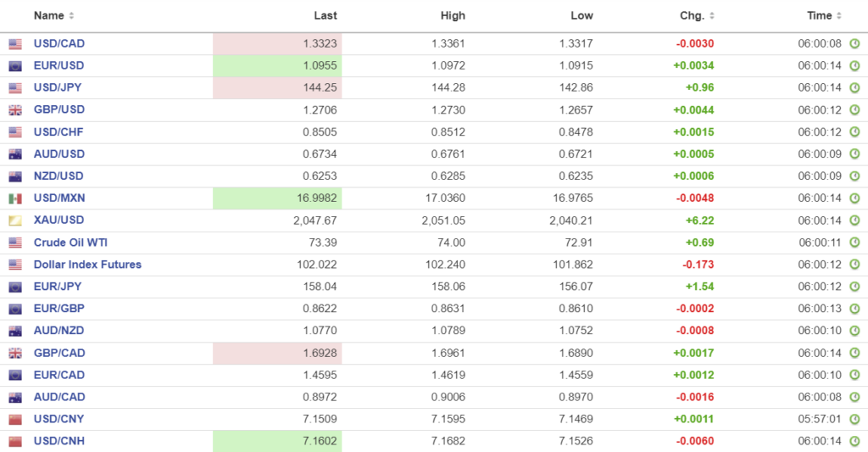Click the China flag icon beside USD/CNH
Screen dimensions: 868x452
click(x=15, y=441)
